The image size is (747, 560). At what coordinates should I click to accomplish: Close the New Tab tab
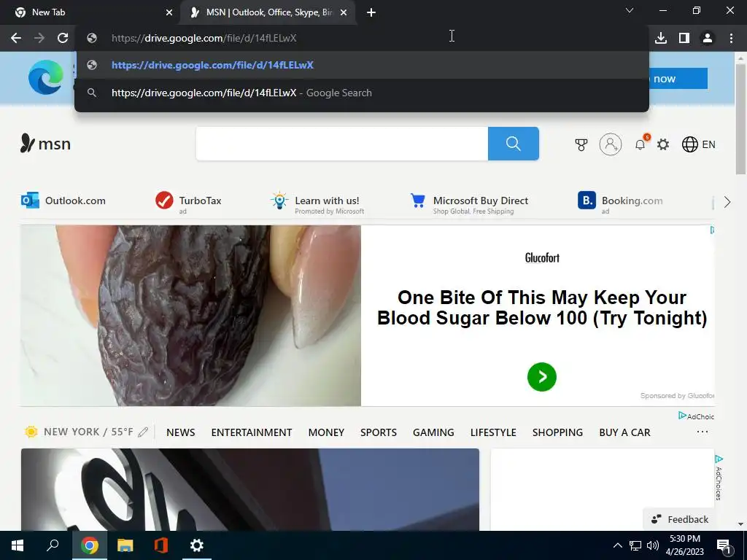click(169, 13)
